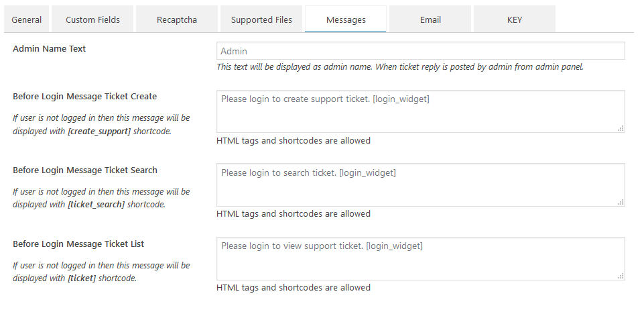The height and width of the screenshot is (310, 644).
Task: Grab the resize handle of Ticket Create textarea
Action: [x=621, y=129]
